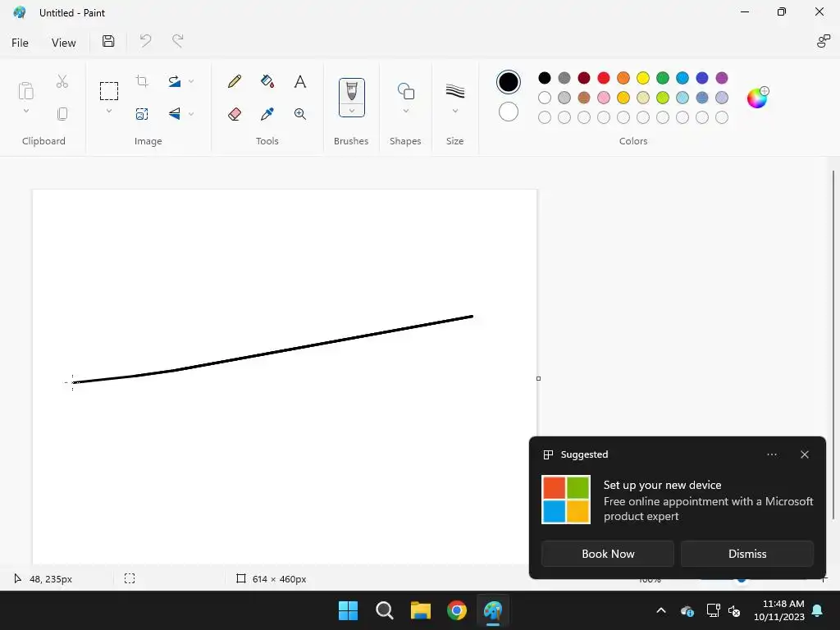Click the Cut scissors icon
Image resolution: width=840 pixels, height=630 pixels.
pyautogui.click(x=62, y=81)
